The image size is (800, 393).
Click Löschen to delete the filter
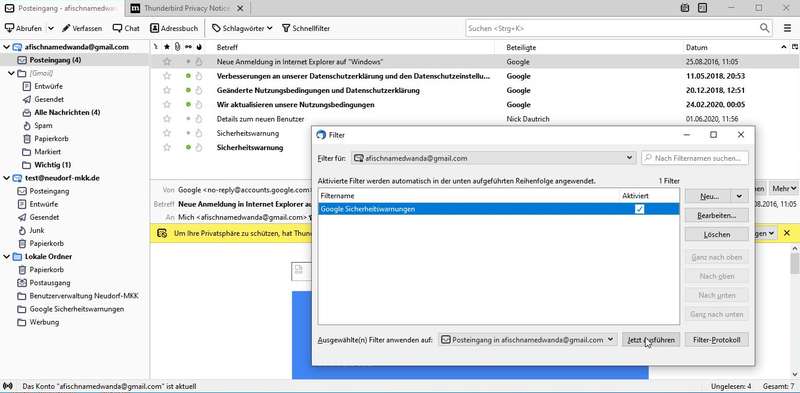[717, 235]
